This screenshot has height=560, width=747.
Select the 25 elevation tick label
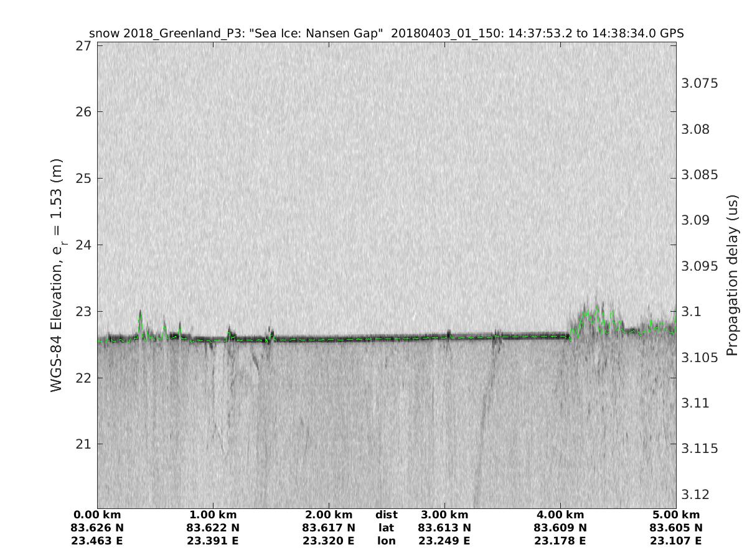(x=83, y=179)
